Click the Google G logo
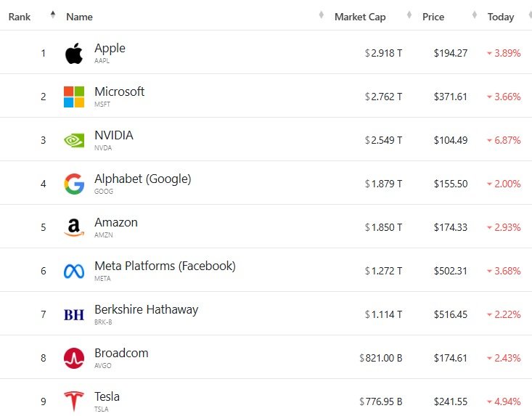 73,184
